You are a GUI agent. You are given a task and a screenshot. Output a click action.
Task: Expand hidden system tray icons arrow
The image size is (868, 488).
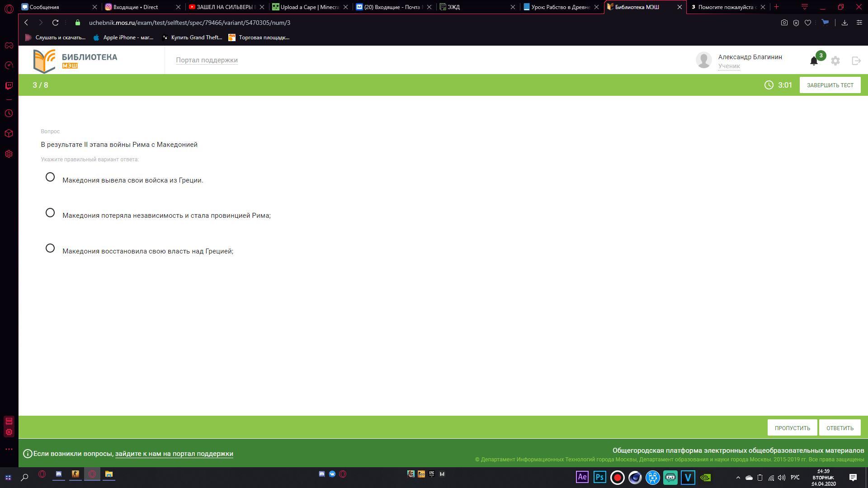pos(738,478)
